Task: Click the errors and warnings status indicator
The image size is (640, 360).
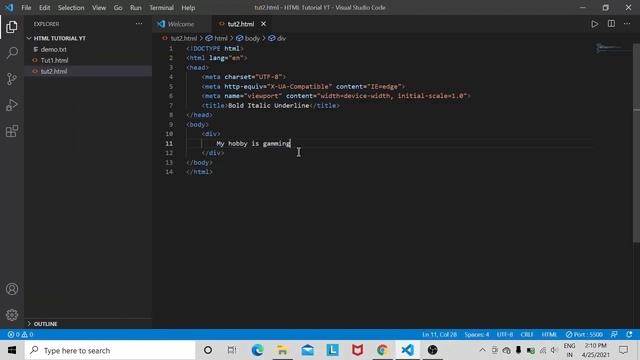Action: [20, 334]
